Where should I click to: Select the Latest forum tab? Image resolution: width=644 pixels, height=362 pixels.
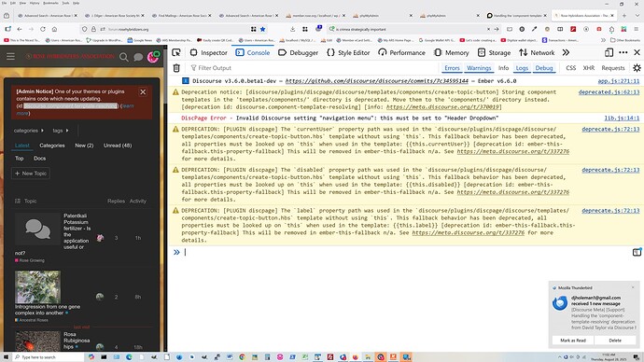(x=22, y=146)
